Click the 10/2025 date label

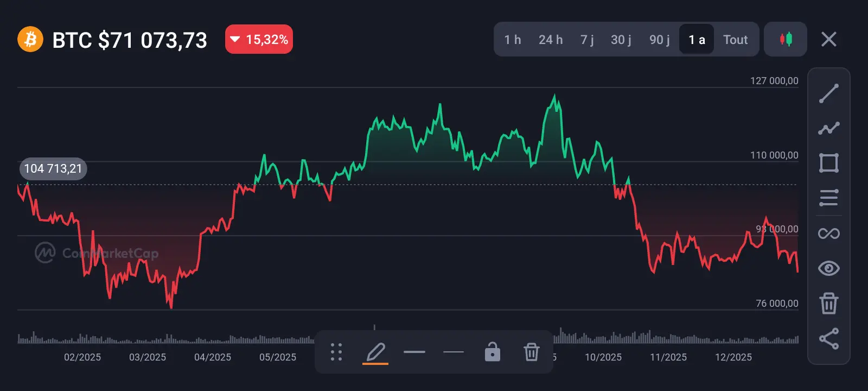(603, 357)
